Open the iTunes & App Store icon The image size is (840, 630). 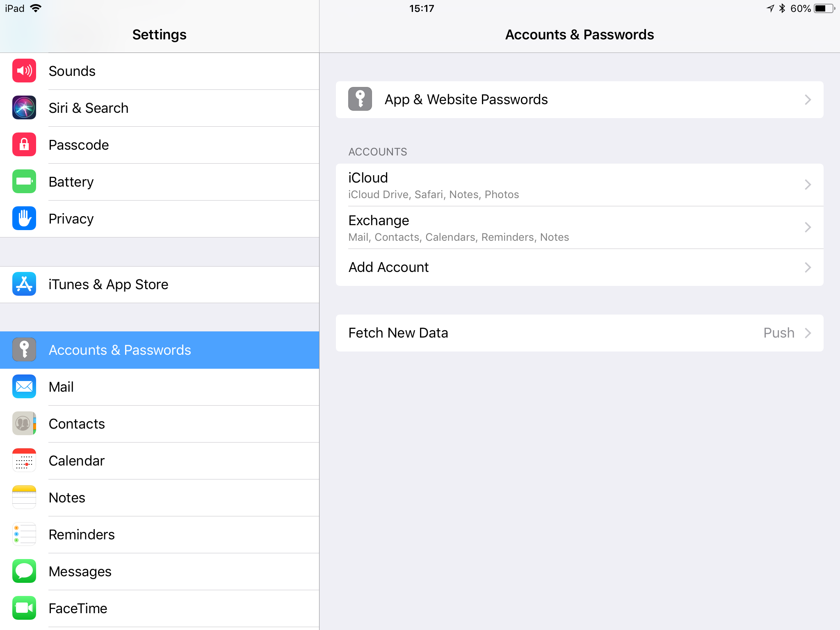(24, 284)
